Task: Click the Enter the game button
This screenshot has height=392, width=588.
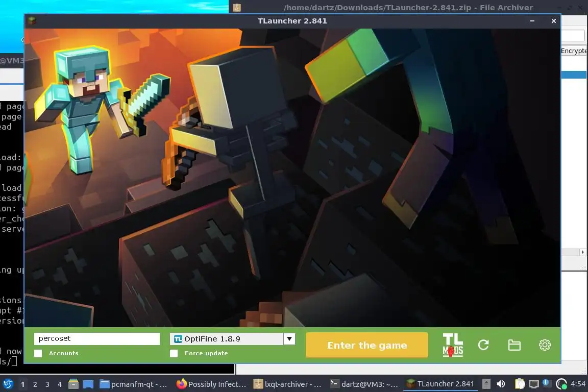Action: click(x=367, y=345)
